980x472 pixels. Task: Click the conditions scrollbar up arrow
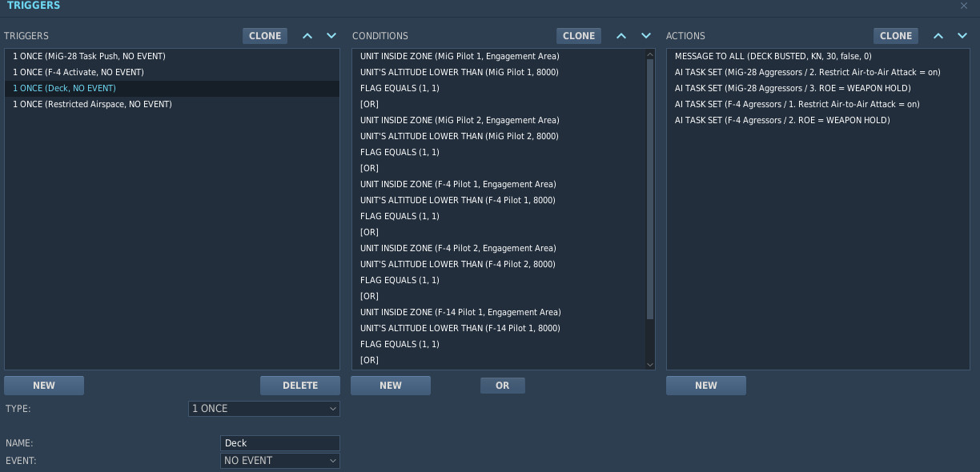pyautogui.click(x=650, y=54)
